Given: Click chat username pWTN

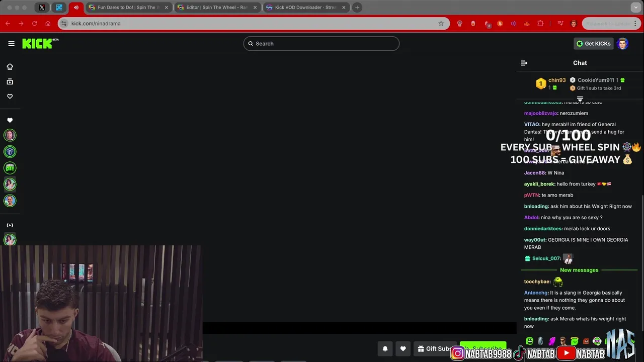Looking at the screenshot, I should 532,195.
